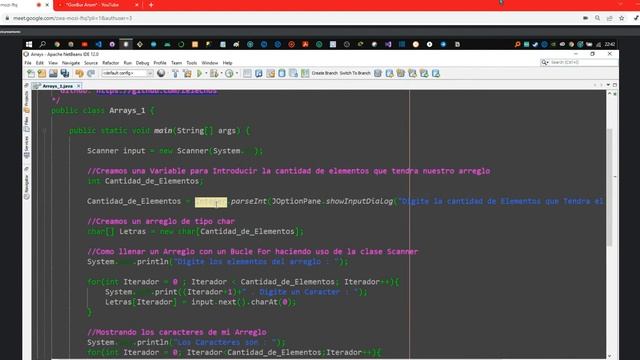Open the View menu

coord(53,63)
